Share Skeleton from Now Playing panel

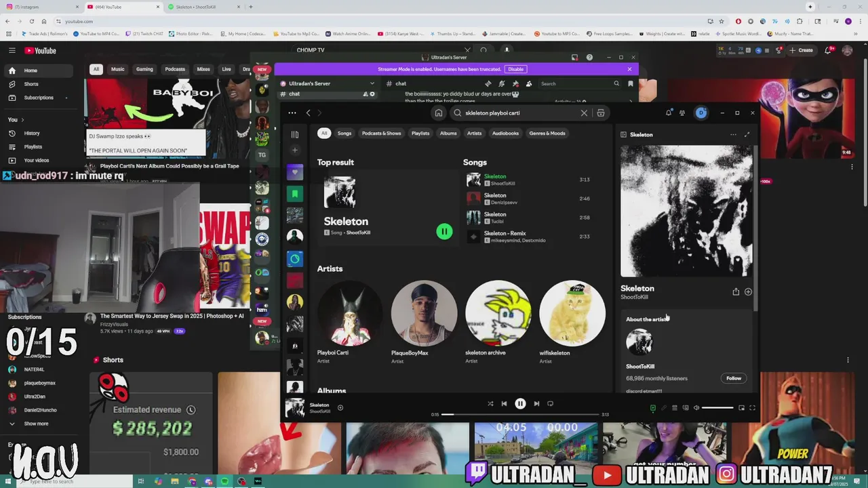(x=736, y=291)
